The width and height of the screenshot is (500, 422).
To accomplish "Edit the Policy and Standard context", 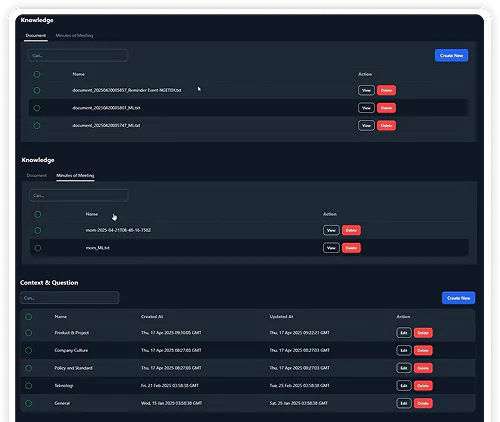I will point(404,368).
